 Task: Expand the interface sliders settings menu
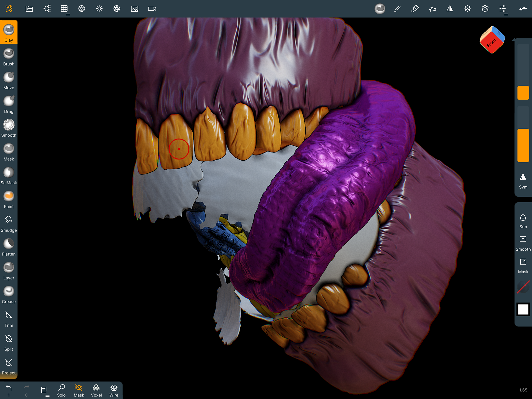point(503,9)
